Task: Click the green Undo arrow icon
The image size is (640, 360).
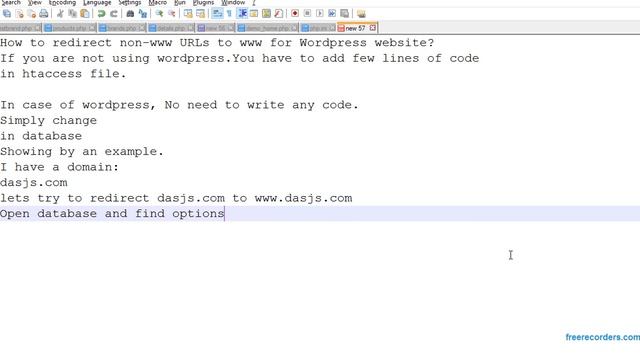Action: pos(101,14)
